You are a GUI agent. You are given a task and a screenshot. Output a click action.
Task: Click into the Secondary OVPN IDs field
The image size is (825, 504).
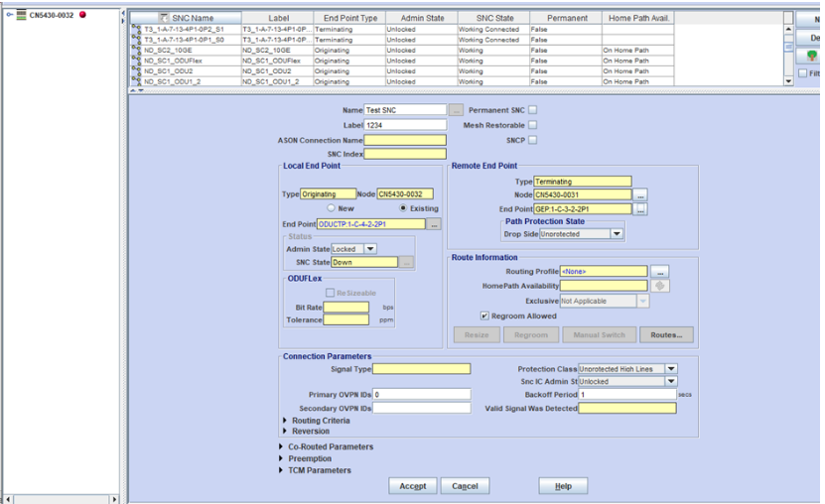coord(422,408)
